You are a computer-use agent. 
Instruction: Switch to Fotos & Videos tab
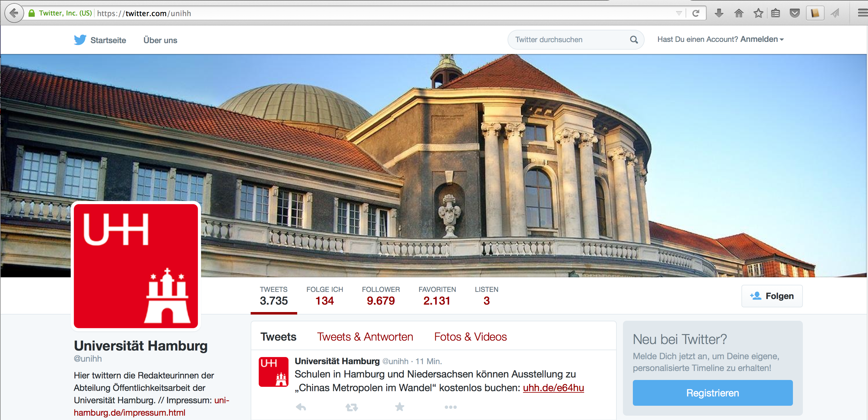pos(470,337)
